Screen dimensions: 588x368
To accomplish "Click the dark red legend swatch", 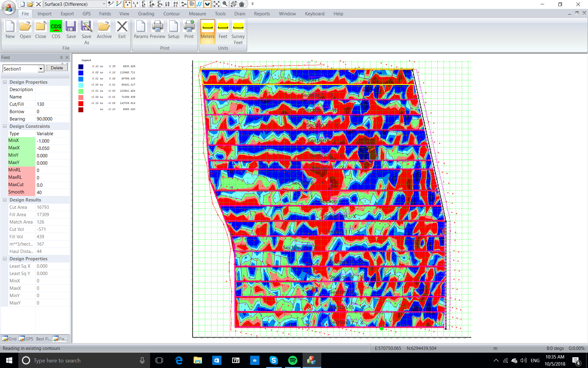I will pyautogui.click(x=81, y=109).
